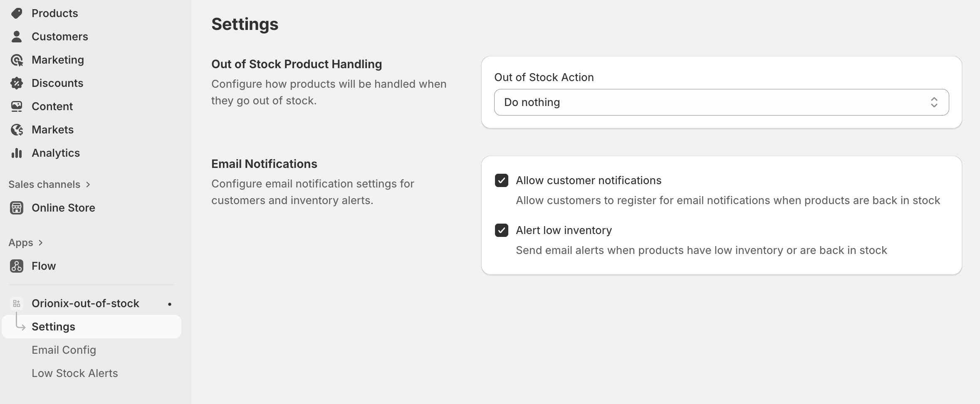Open the Email Config page

[x=64, y=350]
